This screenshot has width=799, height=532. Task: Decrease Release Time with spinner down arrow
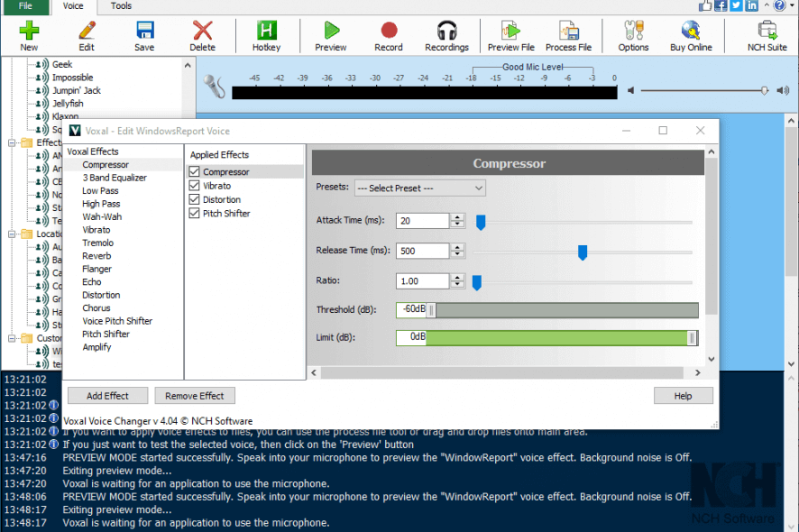[x=457, y=254]
